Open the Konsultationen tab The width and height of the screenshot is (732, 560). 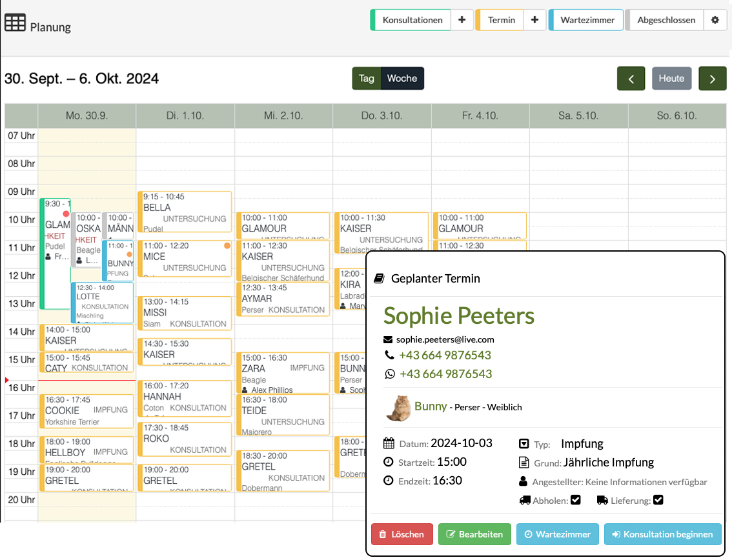tap(412, 20)
